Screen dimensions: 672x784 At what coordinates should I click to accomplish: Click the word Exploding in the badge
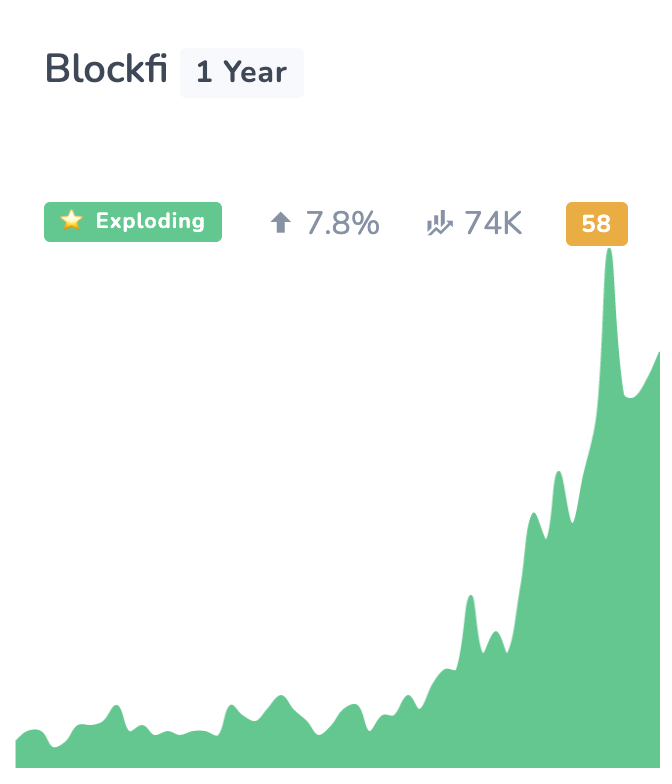150,222
